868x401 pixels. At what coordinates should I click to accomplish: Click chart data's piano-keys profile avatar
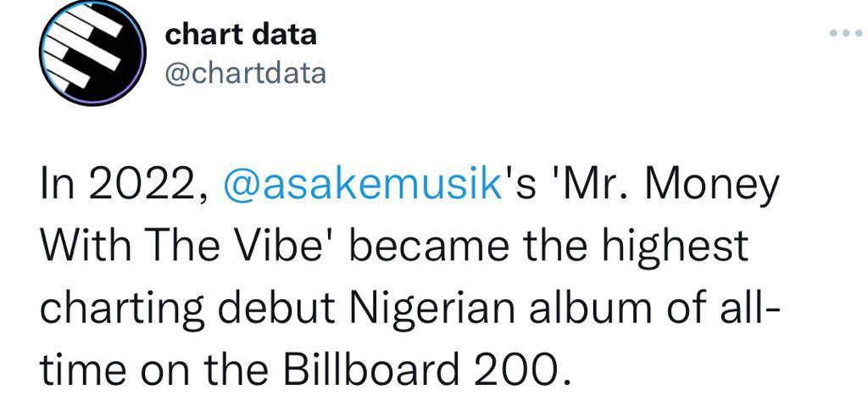pyautogui.click(x=92, y=53)
